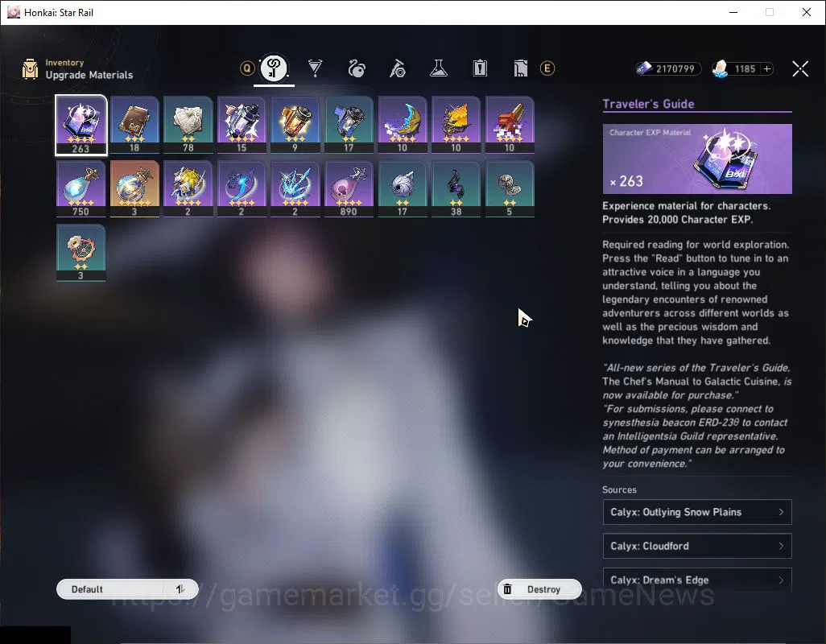
Task: Select the red hammer item showing 10
Action: pos(510,125)
